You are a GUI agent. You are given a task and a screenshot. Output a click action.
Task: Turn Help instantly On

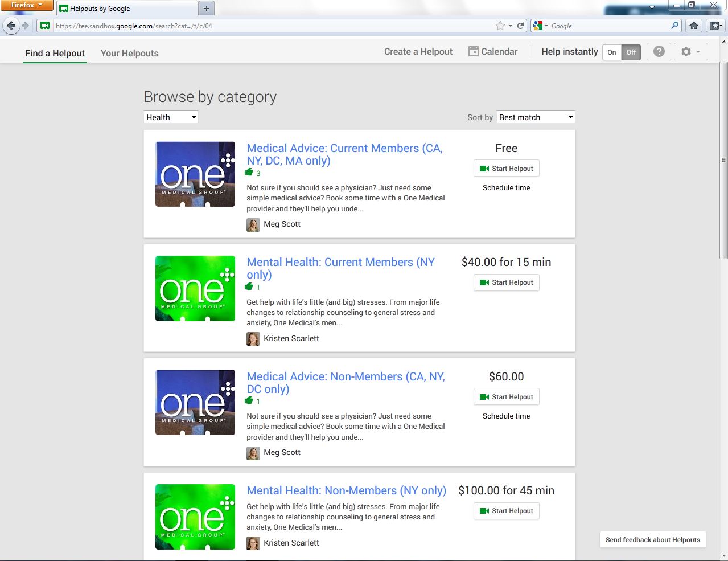612,52
